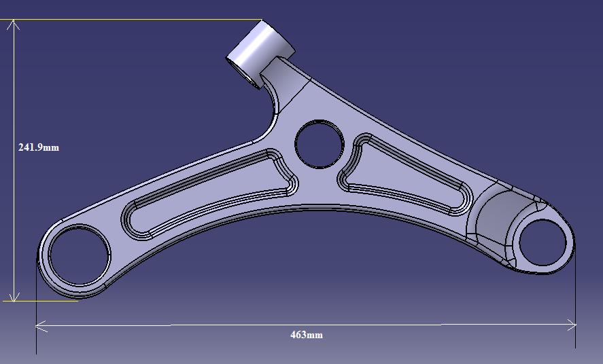Select the left elongated pocket cutout

click(x=209, y=194)
